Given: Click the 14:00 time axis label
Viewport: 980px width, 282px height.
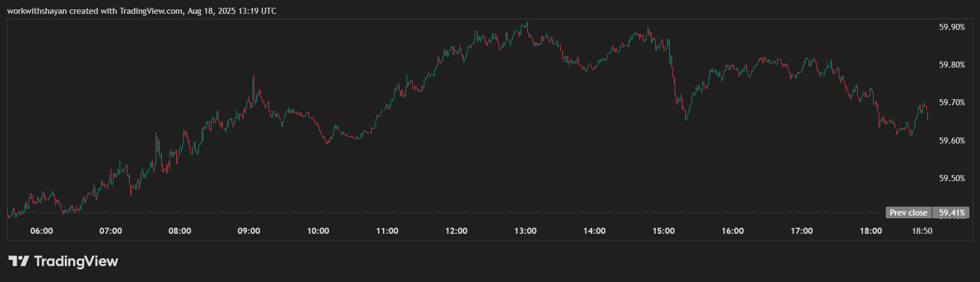Looking at the screenshot, I should click(594, 231).
